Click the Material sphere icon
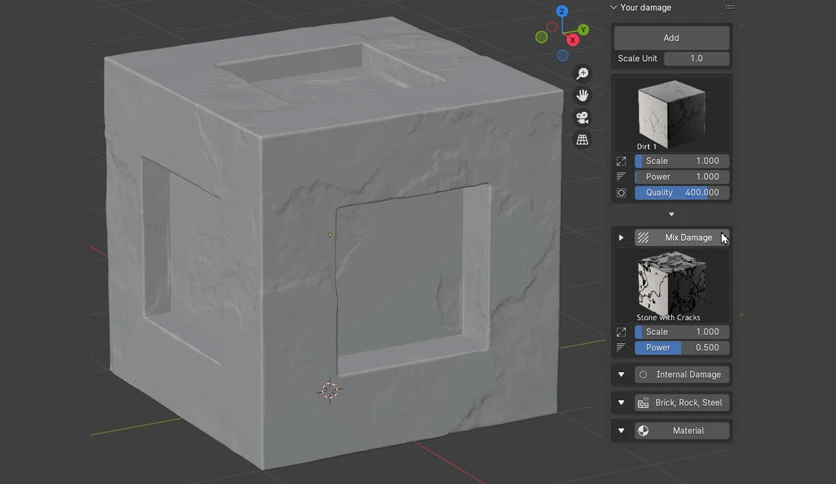This screenshot has height=484, width=836. click(644, 431)
